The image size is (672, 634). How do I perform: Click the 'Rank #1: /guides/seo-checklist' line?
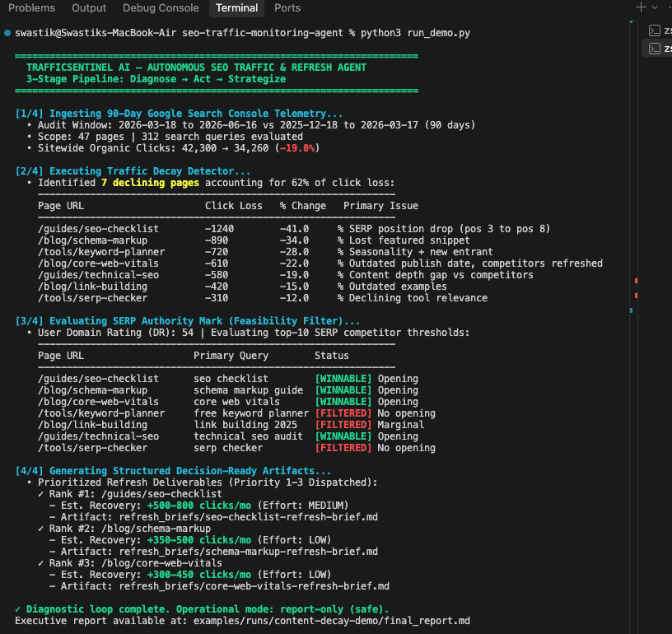[135, 494]
